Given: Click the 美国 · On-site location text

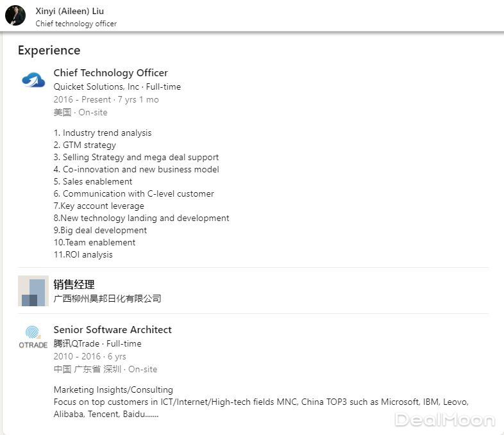Looking at the screenshot, I should (80, 112).
